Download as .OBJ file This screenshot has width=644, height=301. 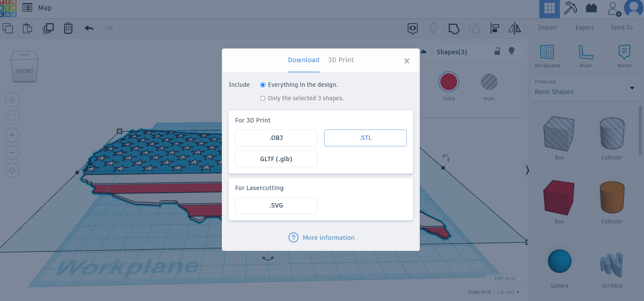276,138
